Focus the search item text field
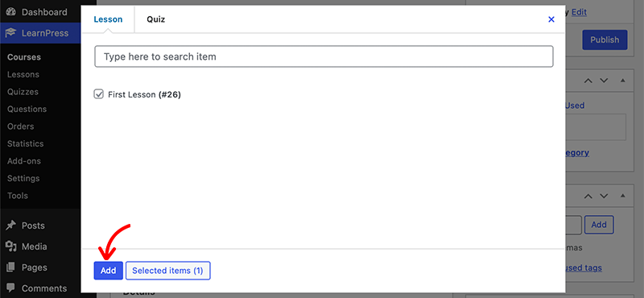Screen dimensions: 644x298 (324, 56)
